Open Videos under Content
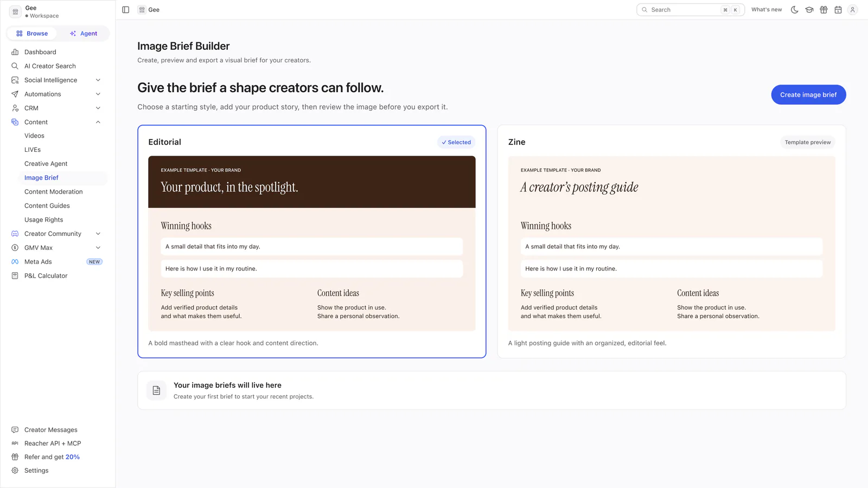This screenshot has height=488, width=868. click(34, 136)
